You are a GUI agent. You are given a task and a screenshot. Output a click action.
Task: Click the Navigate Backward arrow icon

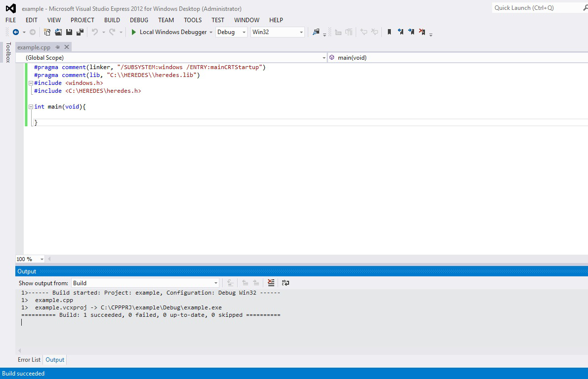(16, 32)
